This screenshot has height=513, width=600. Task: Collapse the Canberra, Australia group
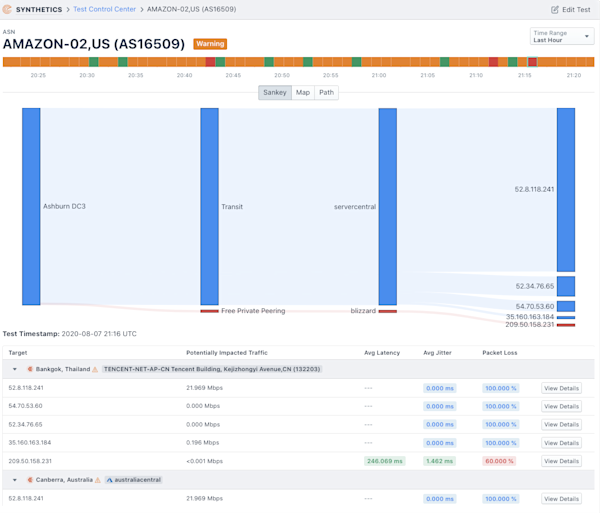(15, 480)
